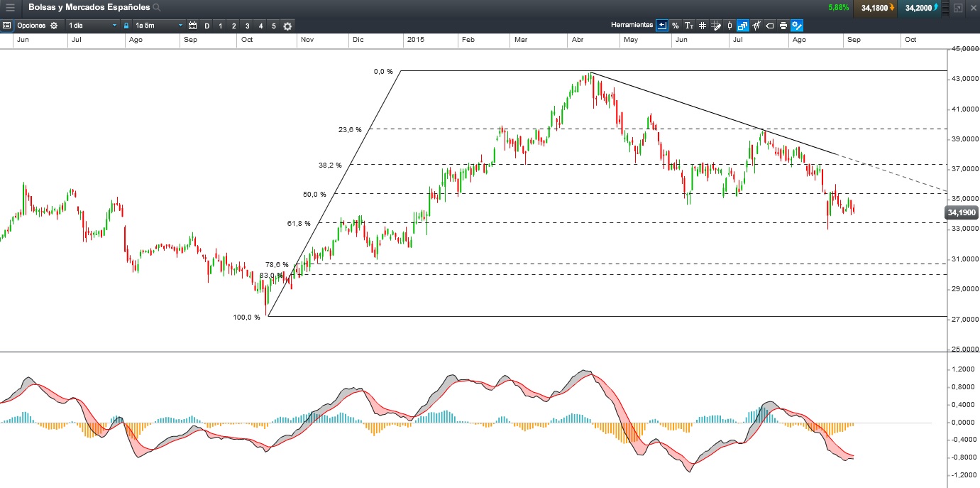980x488 pixels.
Task: Toggle the blue time range lock
Action: [x=126, y=26]
